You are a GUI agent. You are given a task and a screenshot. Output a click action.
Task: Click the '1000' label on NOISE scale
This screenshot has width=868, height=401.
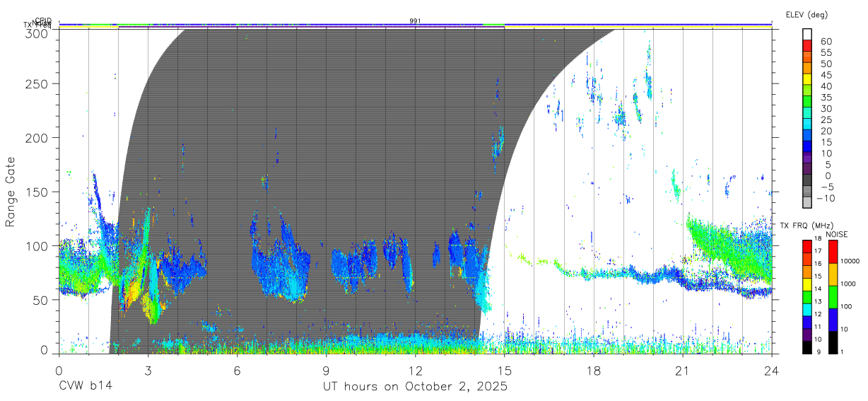click(x=848, y=284)
